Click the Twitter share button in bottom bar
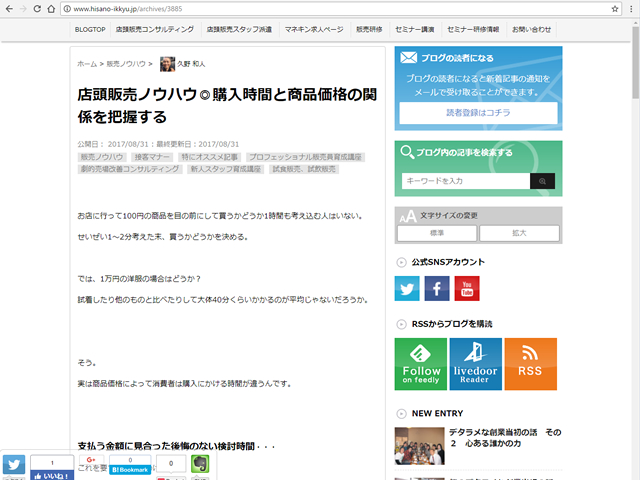The height and width of the screenshot is (480, 640). pos(13,465)
